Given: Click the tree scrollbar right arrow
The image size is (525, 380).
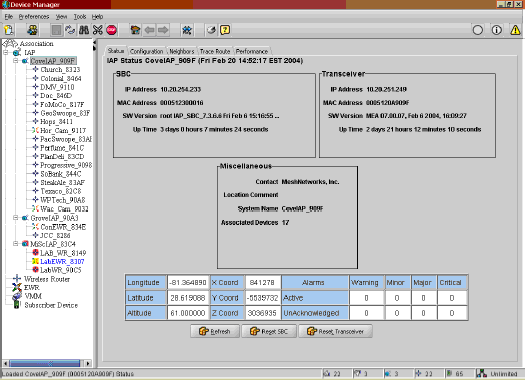Looking at the screenshot, I should coord(88,363).
